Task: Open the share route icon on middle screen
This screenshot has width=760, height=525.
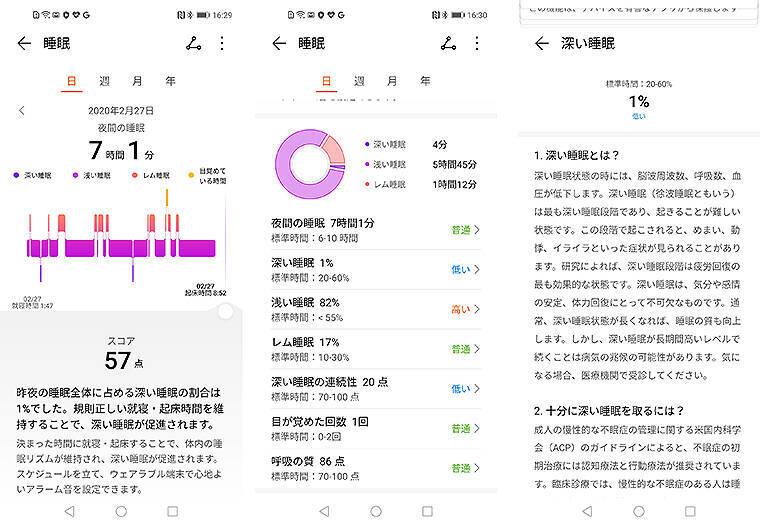Action: 448,43
